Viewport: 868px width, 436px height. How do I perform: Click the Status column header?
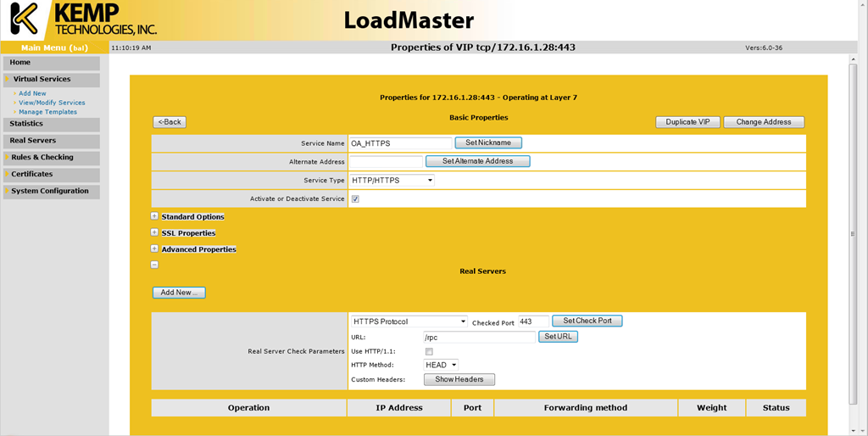click(776, 408)
